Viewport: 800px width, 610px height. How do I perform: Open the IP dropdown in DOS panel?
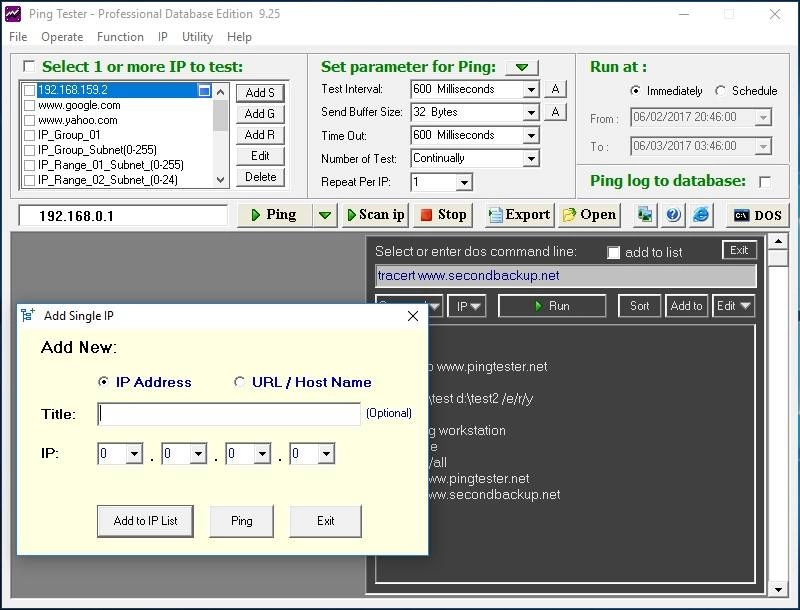click(467, 306)
